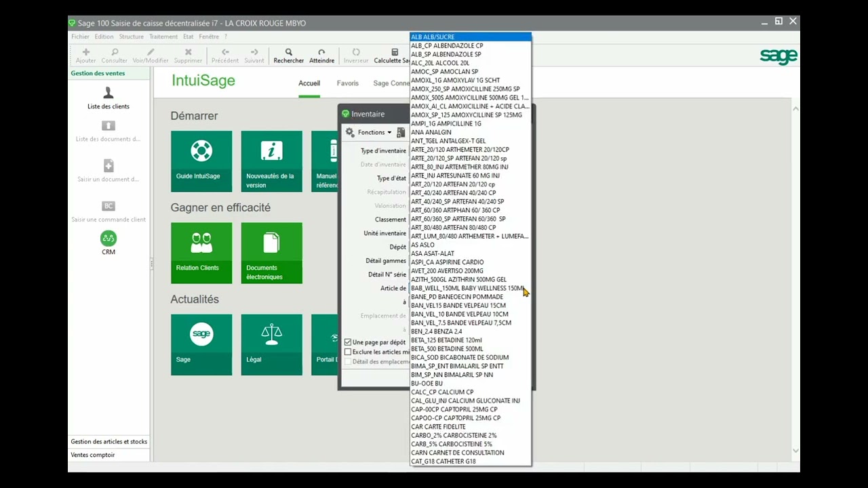Image resolution: width=868 pixels, height=488 pixels.
Task: Select BETA_500 BETADINE 500ML item
Action: [x=471, y=349]
